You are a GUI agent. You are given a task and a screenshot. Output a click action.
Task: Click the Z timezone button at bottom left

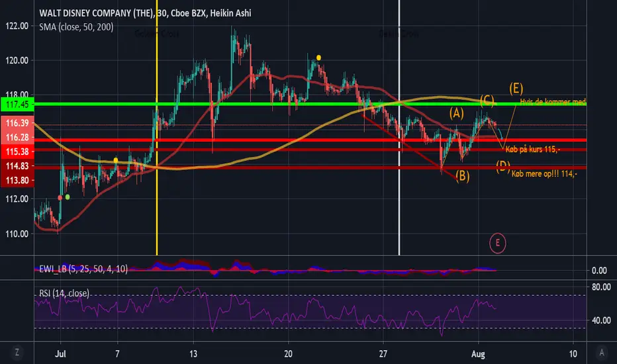tap(17, 353)
